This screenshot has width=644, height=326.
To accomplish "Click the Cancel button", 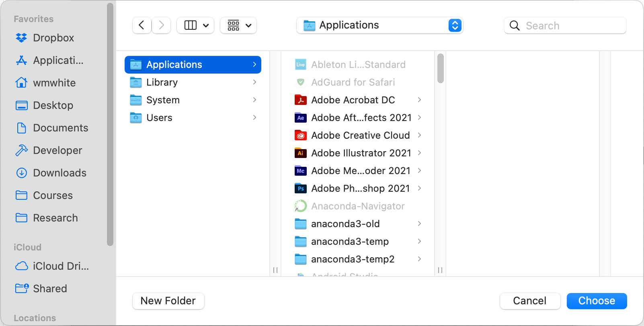I will [529, 301].
